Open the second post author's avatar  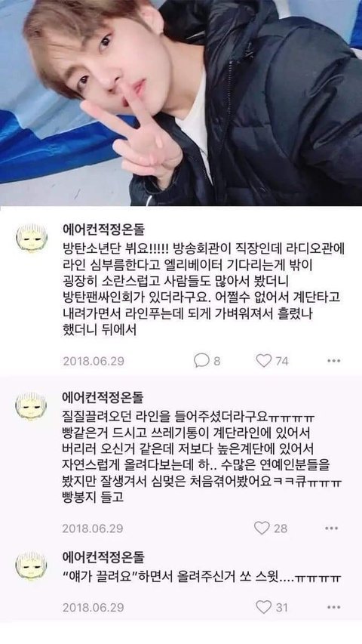31,406
